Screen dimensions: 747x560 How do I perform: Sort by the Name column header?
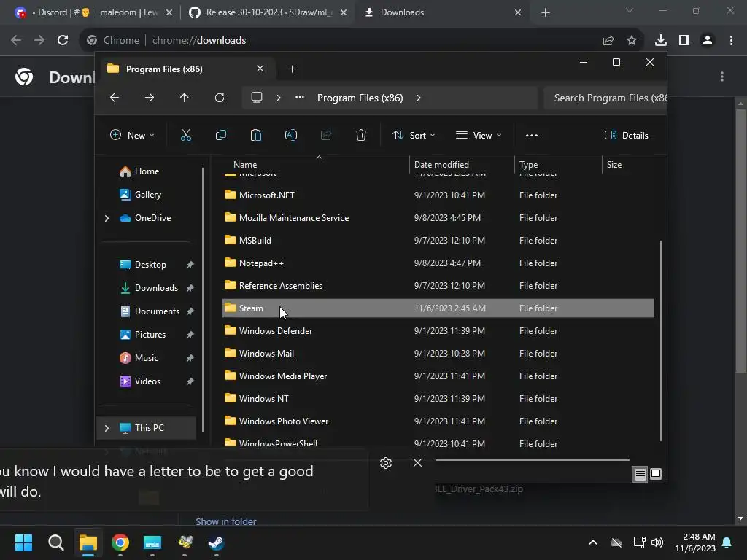[x=314, y=165]
